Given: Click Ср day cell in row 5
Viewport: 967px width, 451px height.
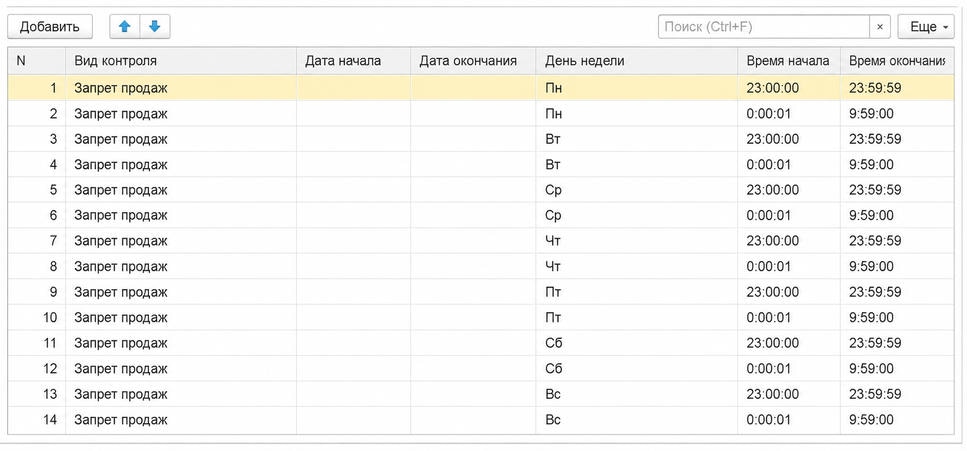Looking at the screenshot, I should pyautogui.click(x=636, y=190).
